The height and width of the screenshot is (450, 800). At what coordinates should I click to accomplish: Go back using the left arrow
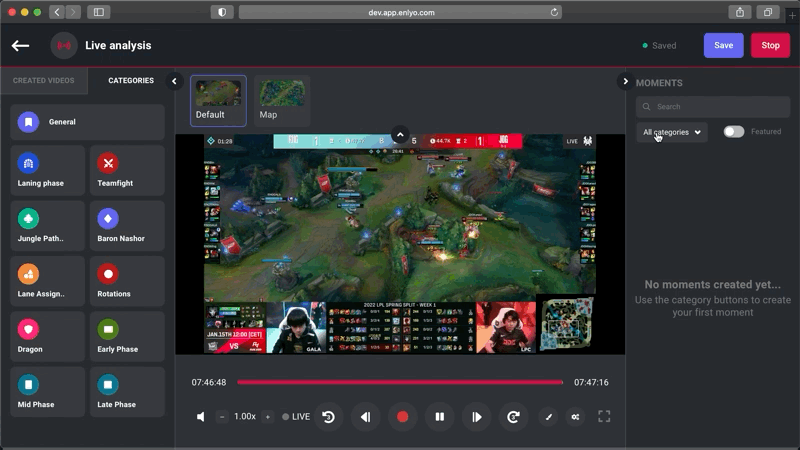20,45
